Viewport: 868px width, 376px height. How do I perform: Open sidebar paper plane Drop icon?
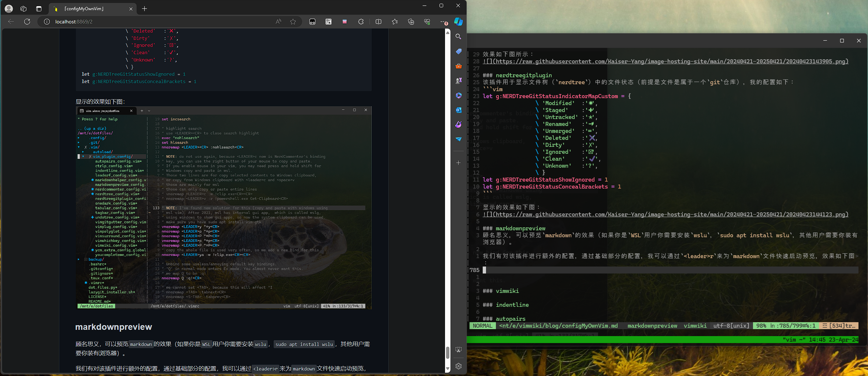click(x=459, y=139)
